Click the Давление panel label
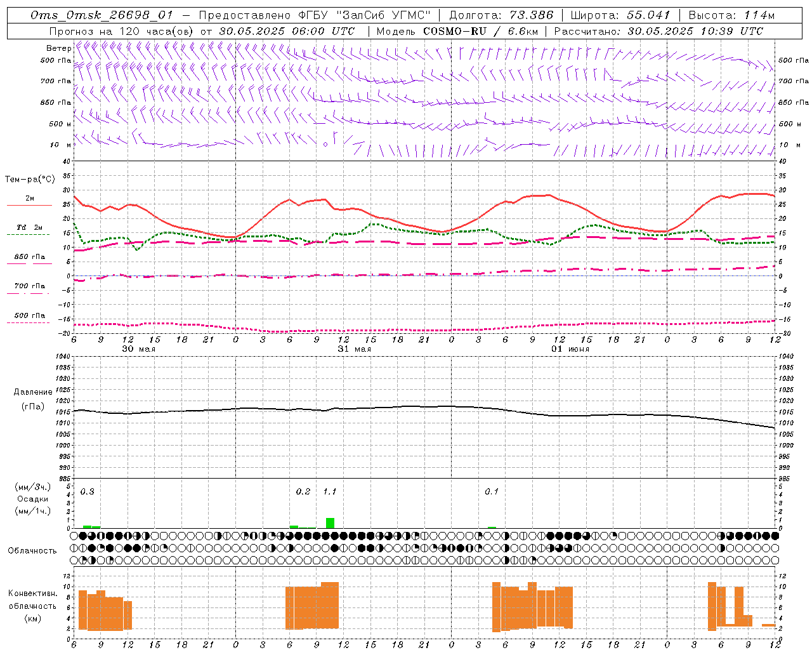The image size is (812, 650). [33, 392]
